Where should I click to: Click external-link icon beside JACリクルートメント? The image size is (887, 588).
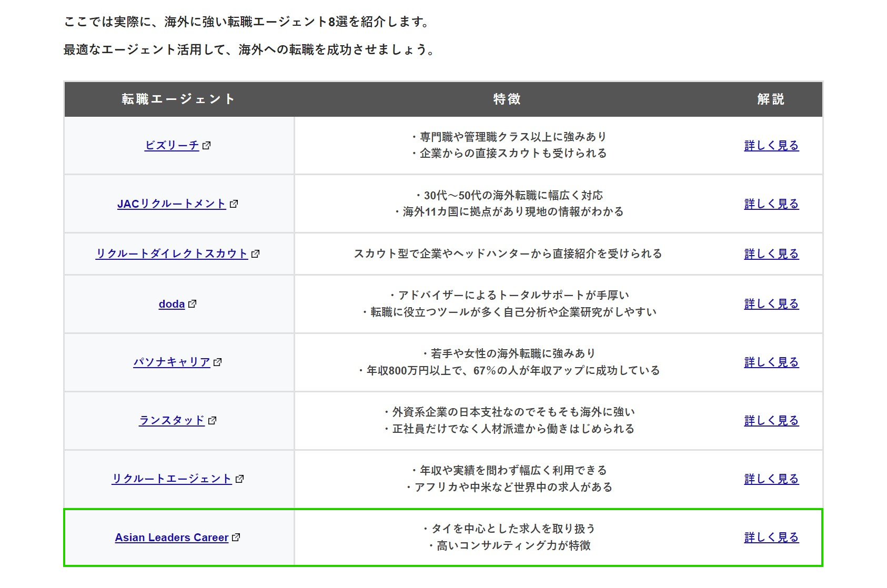[234, 204]
